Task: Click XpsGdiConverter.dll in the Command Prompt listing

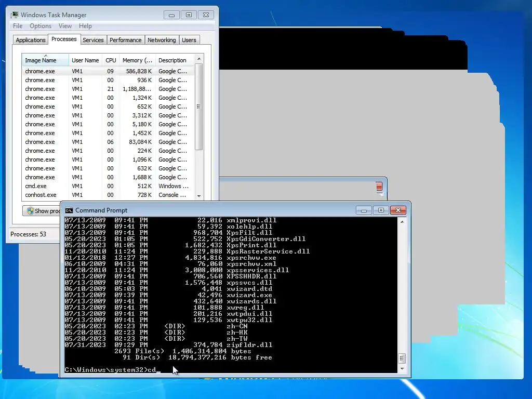Action: [266, 239]
